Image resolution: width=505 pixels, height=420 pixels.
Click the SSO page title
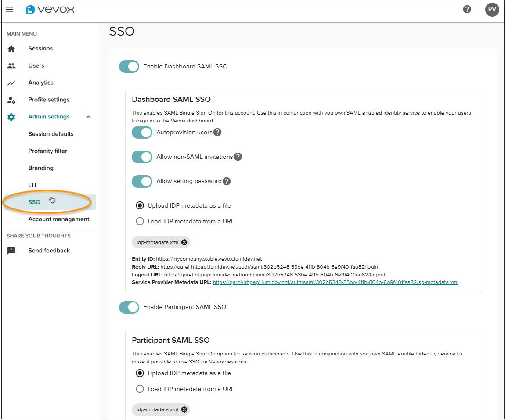(122, 31)
